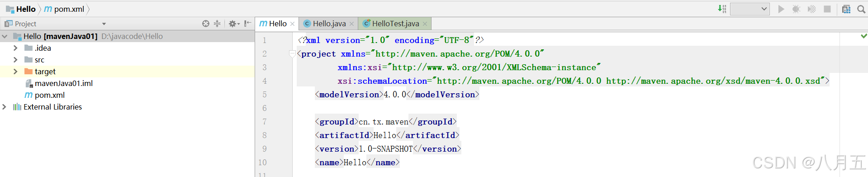Viewport: 868px width, 177px height.
Task: Close the Hello pom editor tab
Action: [293, 24]
